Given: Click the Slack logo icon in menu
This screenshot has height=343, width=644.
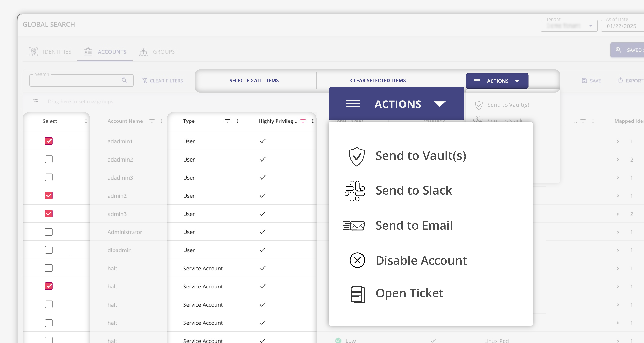Looking at the screenshot, I should (354, 191).
